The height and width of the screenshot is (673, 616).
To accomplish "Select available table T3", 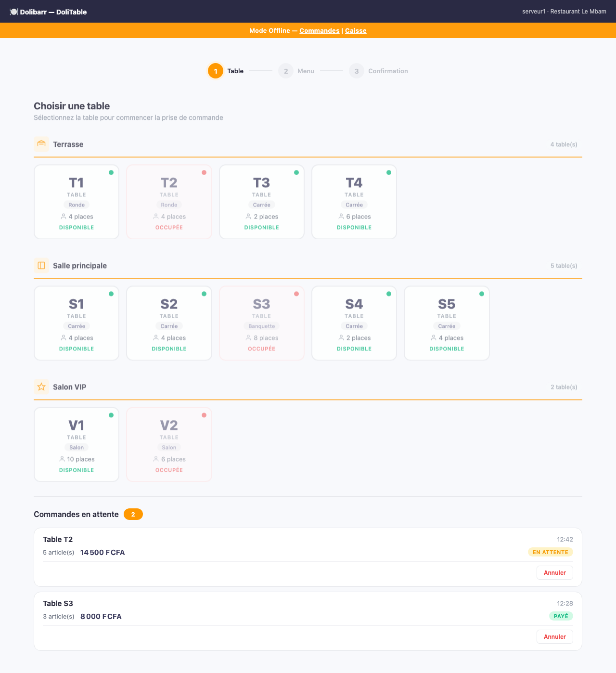I will pos(262,202).
